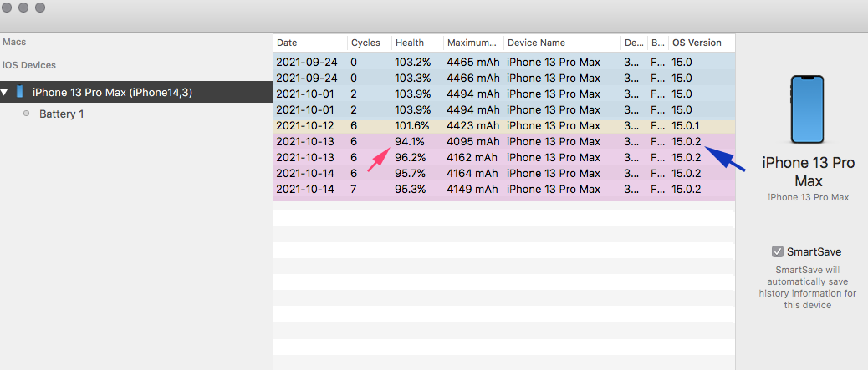Uncheck the SmartSave checkbox

coord(778,251)
